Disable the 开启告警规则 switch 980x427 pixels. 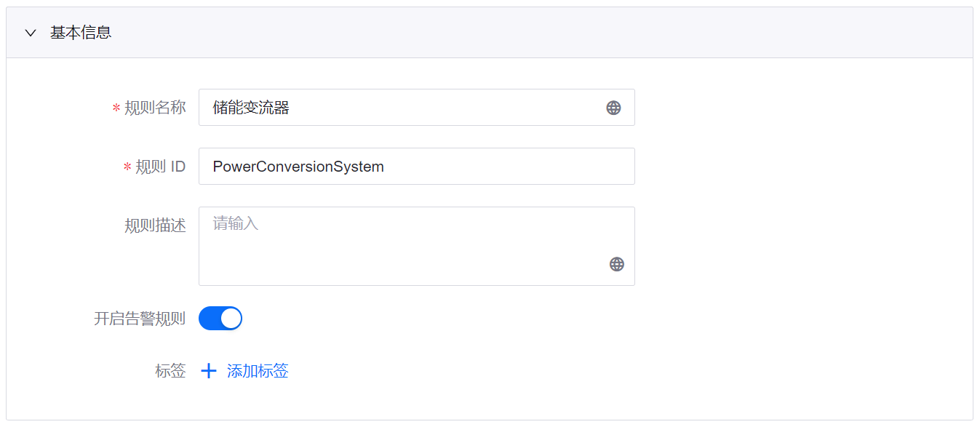(220, 319)
